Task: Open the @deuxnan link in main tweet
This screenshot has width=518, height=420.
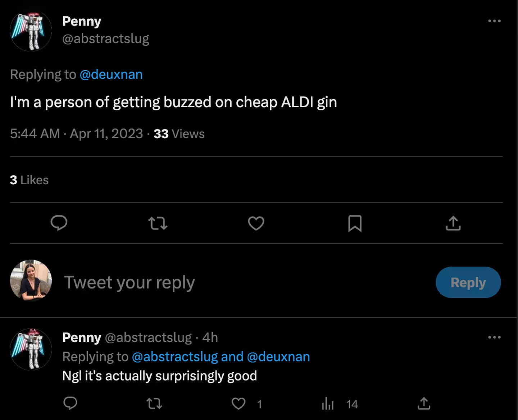Action: tap(111, 74)
